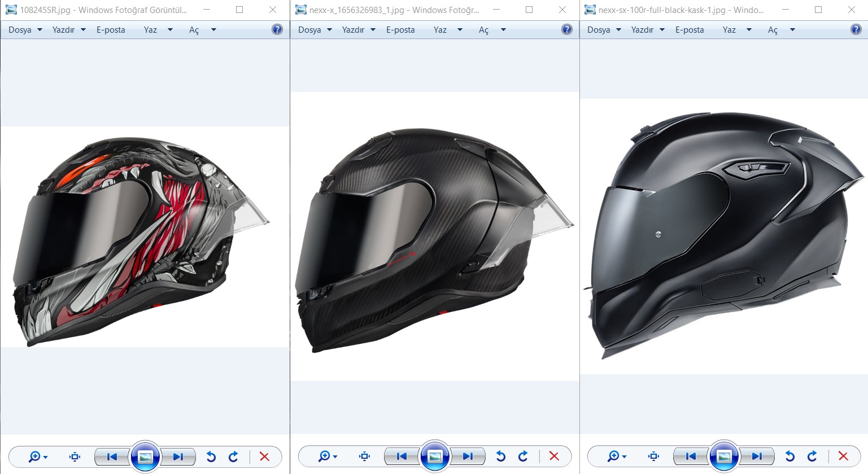The height and width of the screenshot is (474, 868).
Task: Go to next image in nexx-x_1656326983_1.jpg window
Action: coord(468,457)
